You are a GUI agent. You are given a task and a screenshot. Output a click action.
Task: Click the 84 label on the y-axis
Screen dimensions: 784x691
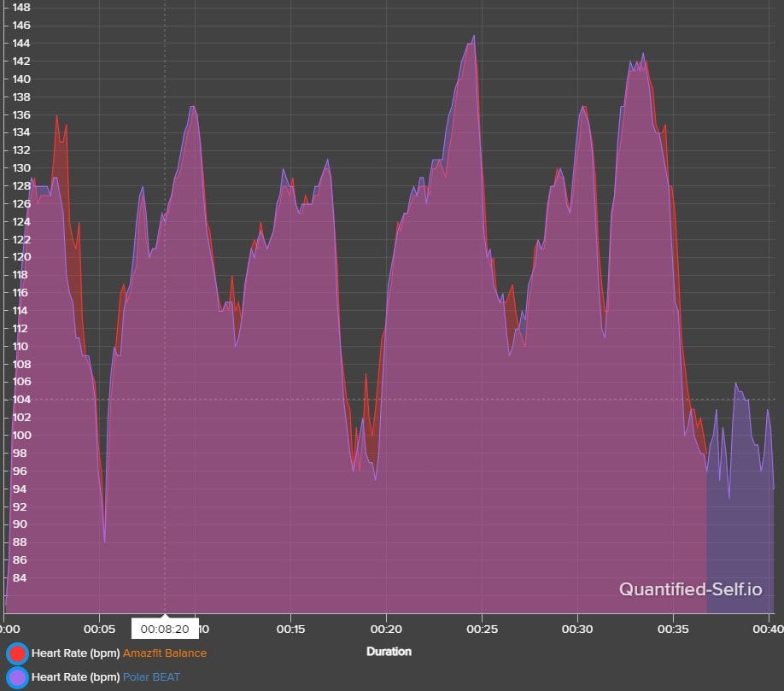(16, 577)
